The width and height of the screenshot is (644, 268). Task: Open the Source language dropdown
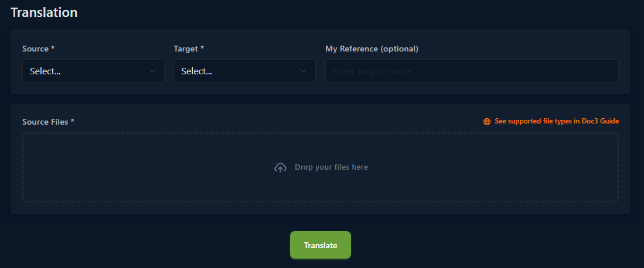(93, 71)
